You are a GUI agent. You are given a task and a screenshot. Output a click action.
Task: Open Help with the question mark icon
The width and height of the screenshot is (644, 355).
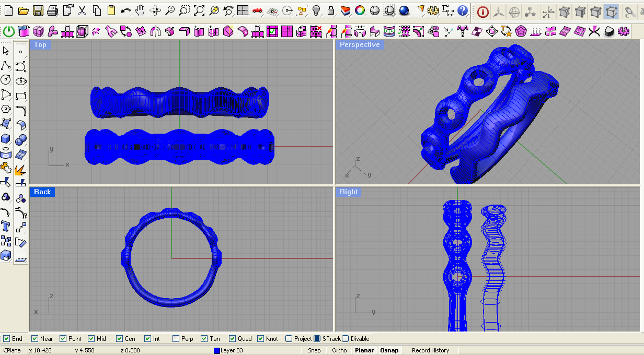pyautogui.click(x=463, y=10)
